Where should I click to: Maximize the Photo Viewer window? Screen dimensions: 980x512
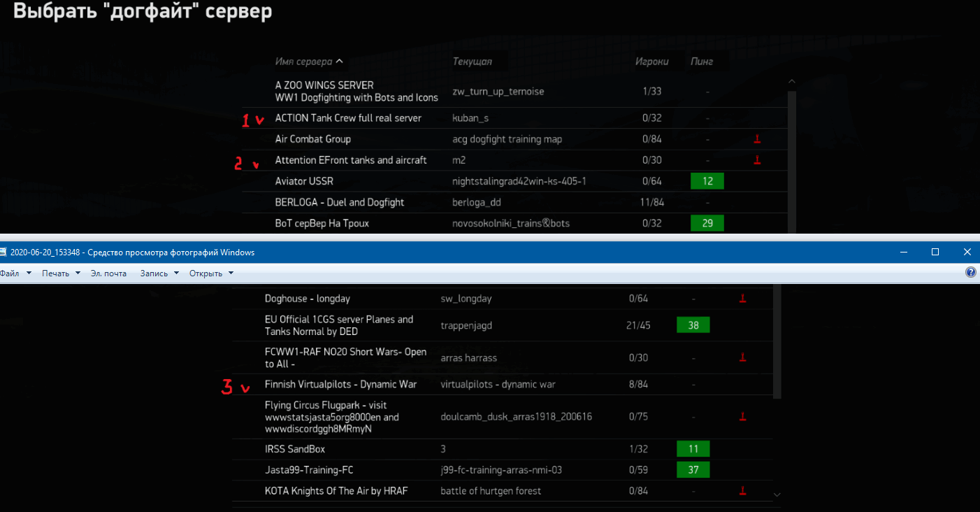935,252
